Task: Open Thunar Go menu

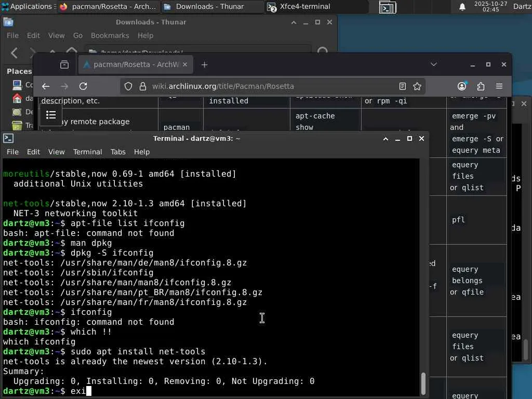Action: point(78,35)
